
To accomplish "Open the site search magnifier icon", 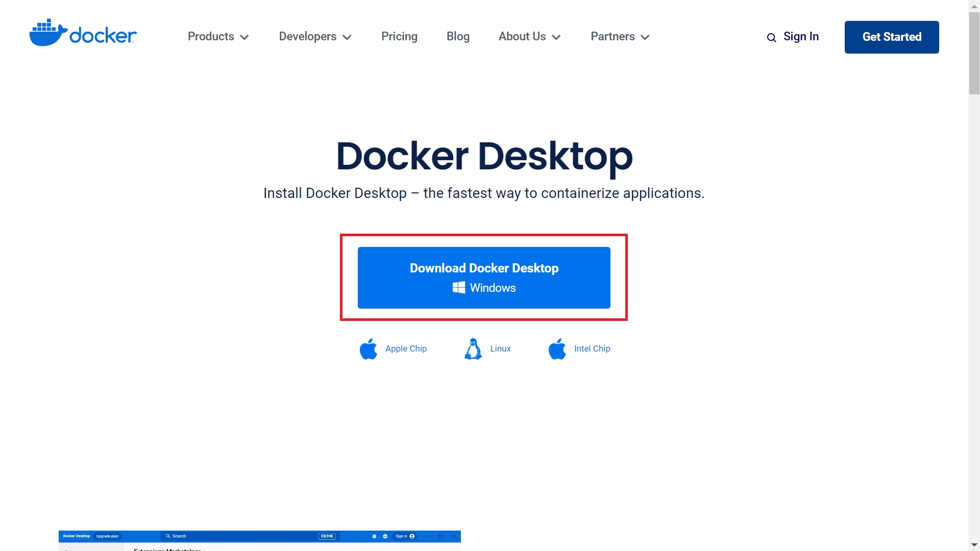I will (x=771, y=38).
